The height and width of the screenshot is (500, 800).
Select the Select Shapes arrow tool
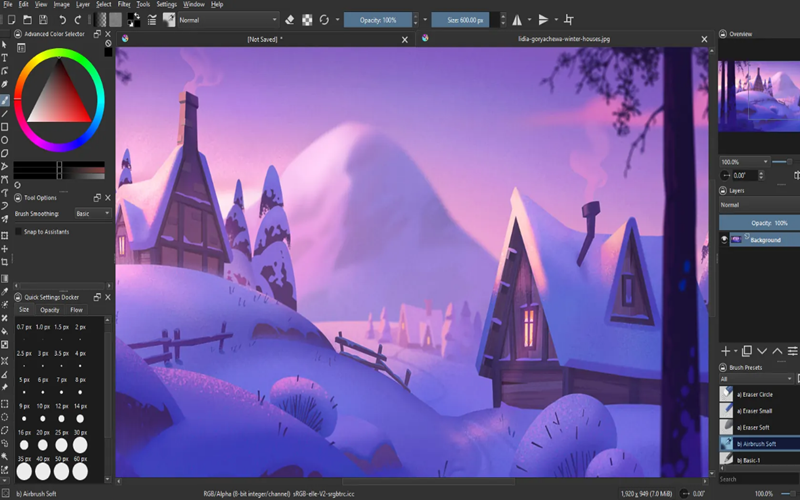tap(5, 44)
